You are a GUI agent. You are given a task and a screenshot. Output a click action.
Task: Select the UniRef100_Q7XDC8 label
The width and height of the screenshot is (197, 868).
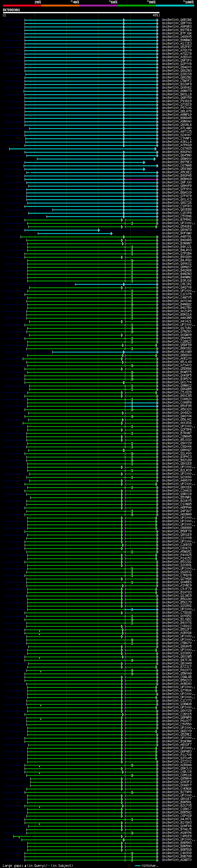click(x=177, y=104)
